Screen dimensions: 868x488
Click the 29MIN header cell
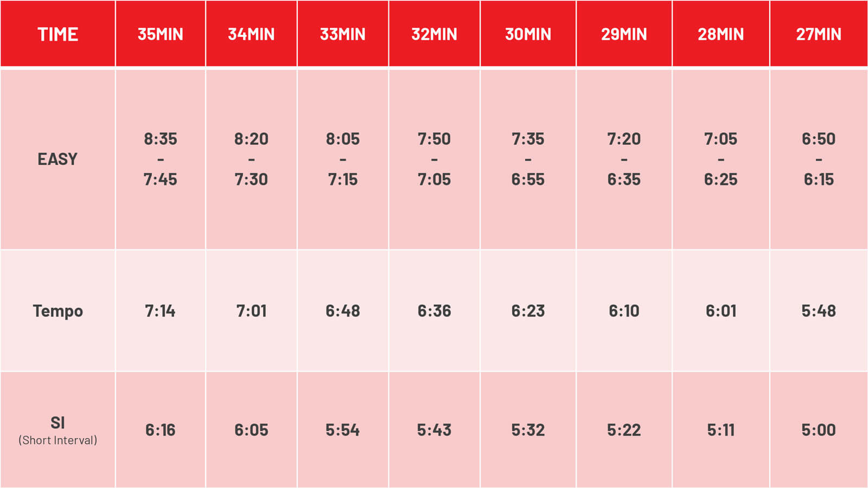click(624, 34)
